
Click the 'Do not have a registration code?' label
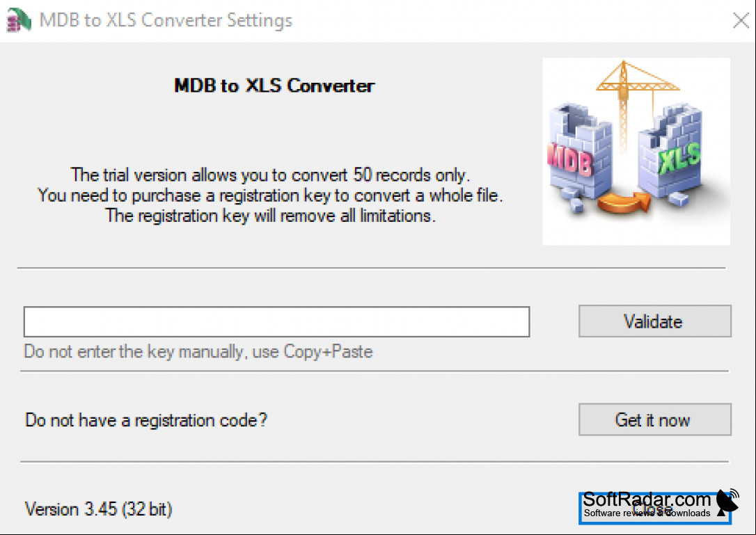point(146,420)
